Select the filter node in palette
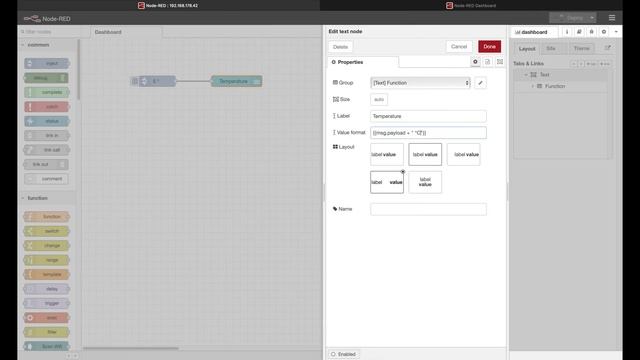Screen dimensions: 640x360 47,332
